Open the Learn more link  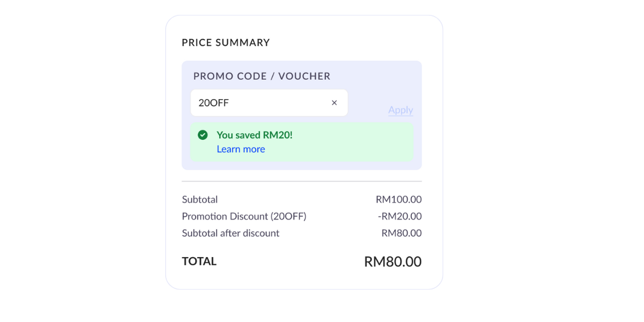click(x=241, y=149)
